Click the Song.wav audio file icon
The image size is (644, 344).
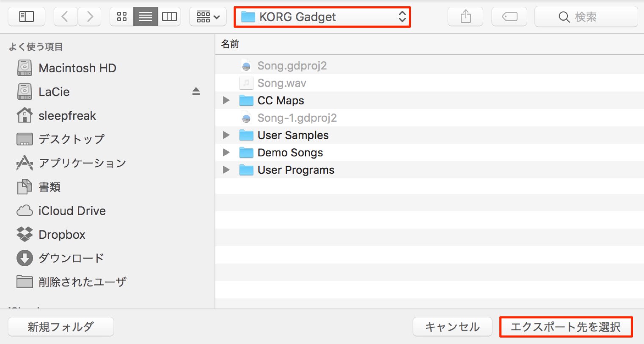pos(246,83)
